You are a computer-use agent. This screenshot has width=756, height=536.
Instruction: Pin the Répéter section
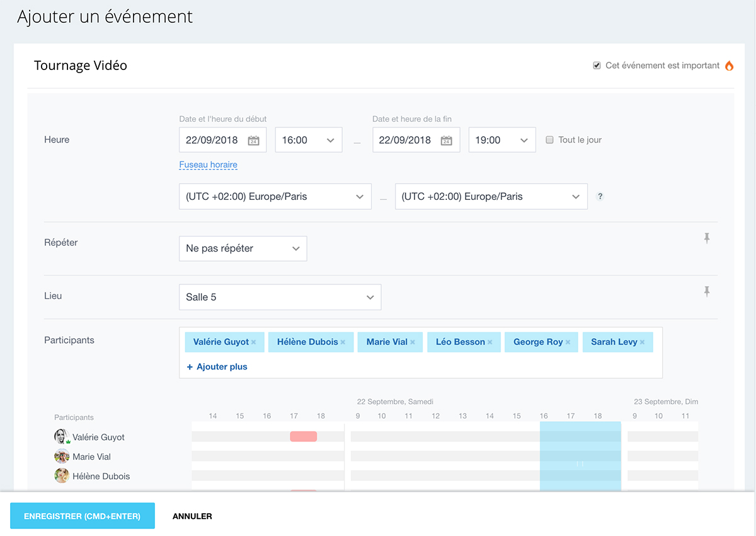tap(707, 238)
